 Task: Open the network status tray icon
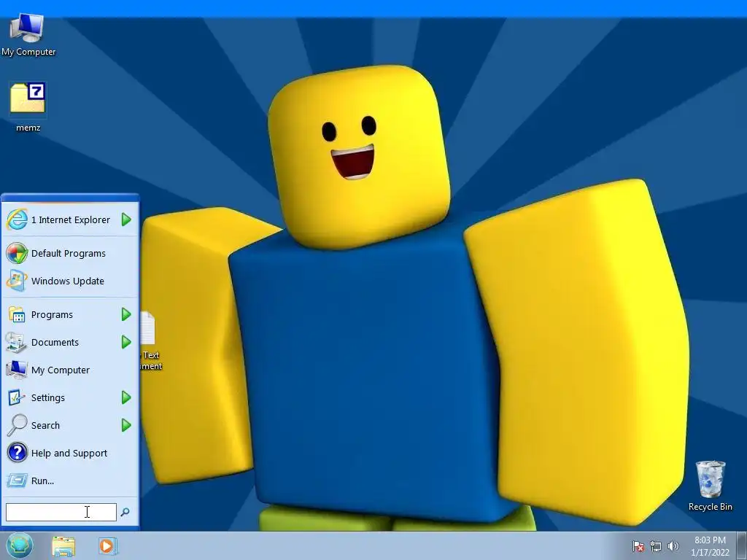coord(656,546)
